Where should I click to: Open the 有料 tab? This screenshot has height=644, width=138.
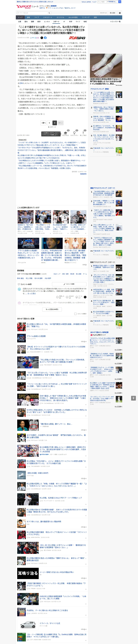pos(95,17)
